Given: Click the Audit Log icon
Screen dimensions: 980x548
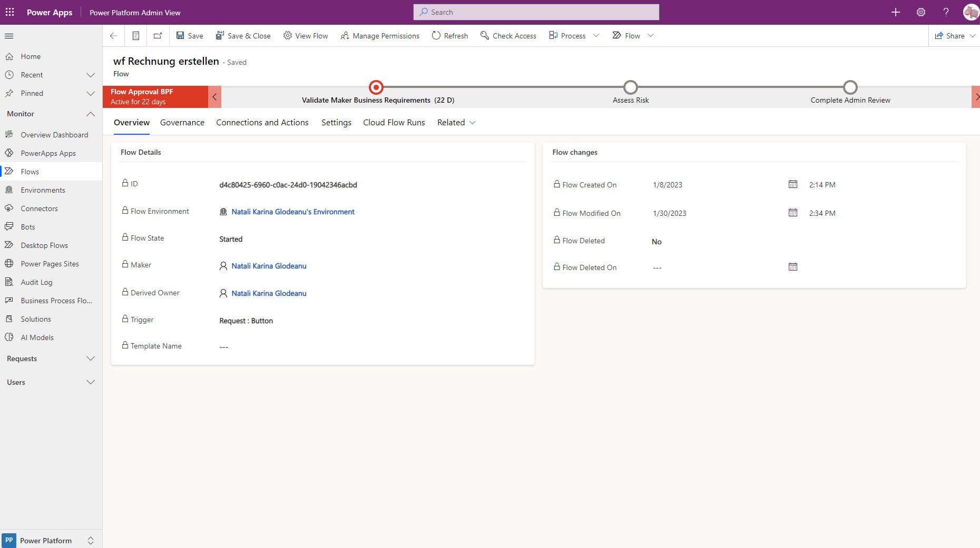Looking at the screenshot, I should (x=9, y=282).
